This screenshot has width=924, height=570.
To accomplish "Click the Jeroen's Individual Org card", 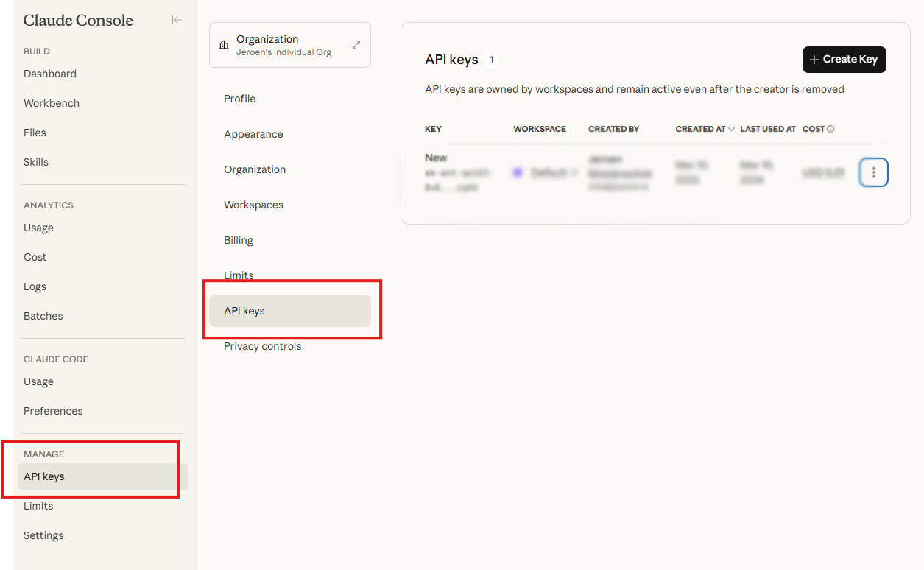I will pos(290,45).
